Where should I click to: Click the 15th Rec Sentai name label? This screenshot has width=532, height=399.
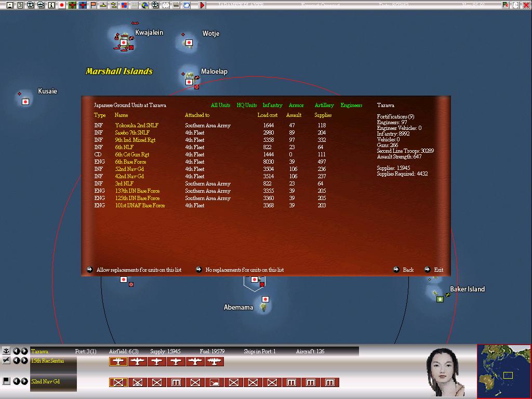coord(47,361)
